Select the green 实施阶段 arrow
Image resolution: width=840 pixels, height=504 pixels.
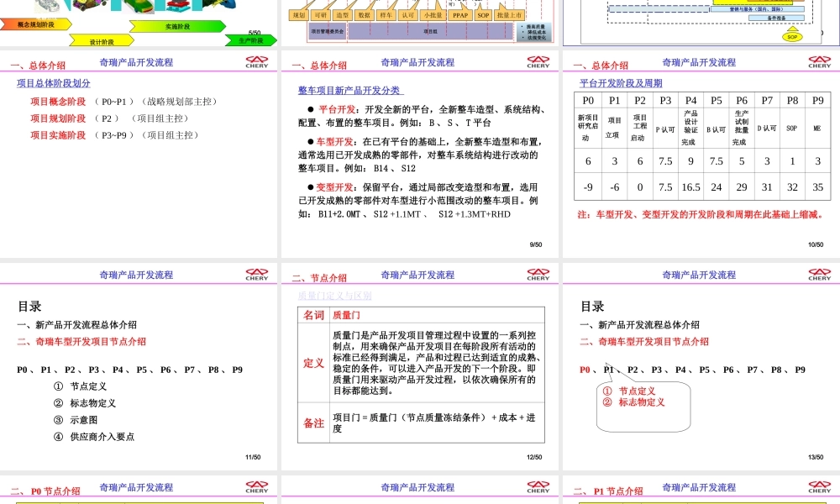(x=177, y=26)
